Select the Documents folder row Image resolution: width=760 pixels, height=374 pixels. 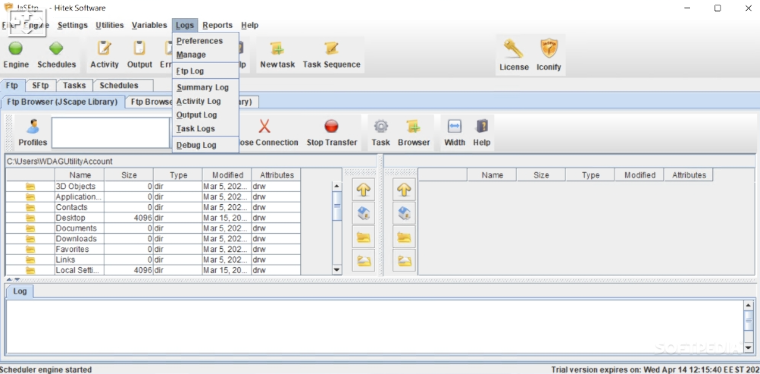[153, 228]
